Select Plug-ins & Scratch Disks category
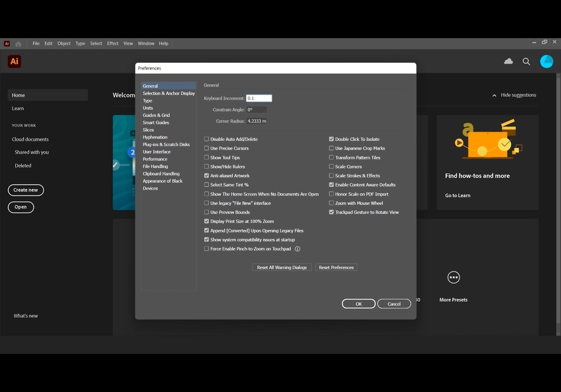This screenshot has height=392, width=561. (x=167, y=145)
